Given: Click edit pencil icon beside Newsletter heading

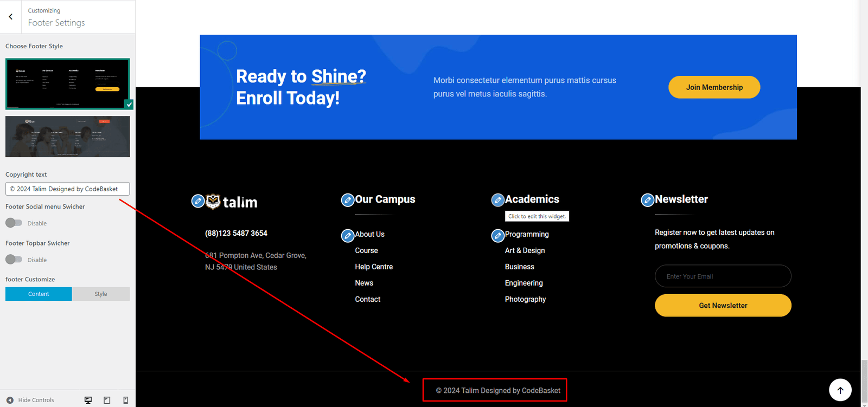Looking at the screenshot, I should pos(647,201).
